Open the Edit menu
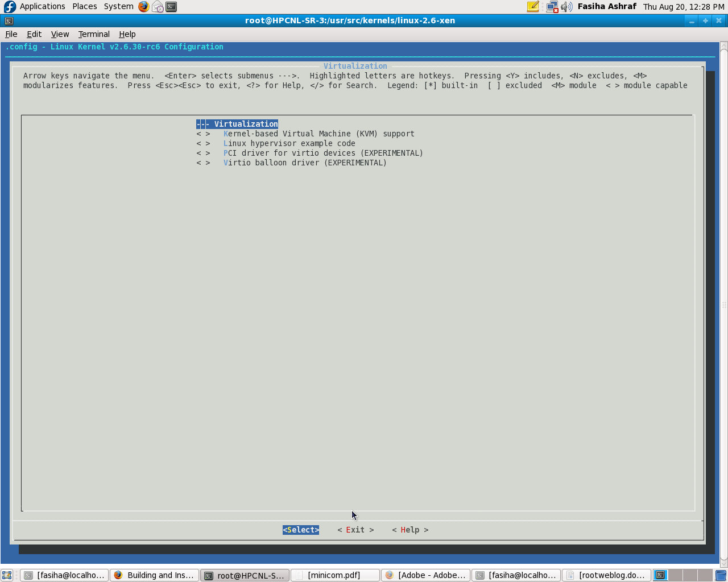The image size is (728, 582). [x=34, y=34]
